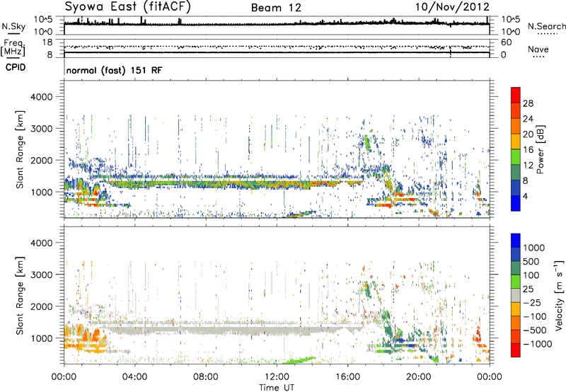Click the '24' label on the power scale
The image size is (566, 392).
pos(528,119)
